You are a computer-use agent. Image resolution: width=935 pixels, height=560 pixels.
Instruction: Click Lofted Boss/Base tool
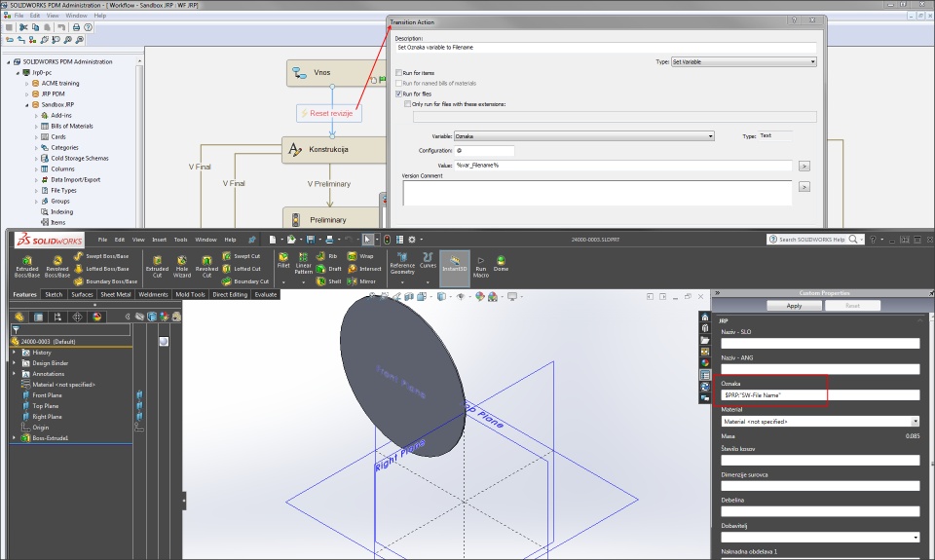tap(100, 269)
